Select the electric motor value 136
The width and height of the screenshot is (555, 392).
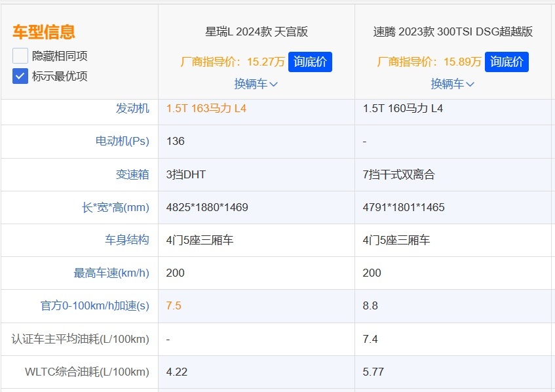[x=176, y=142]
